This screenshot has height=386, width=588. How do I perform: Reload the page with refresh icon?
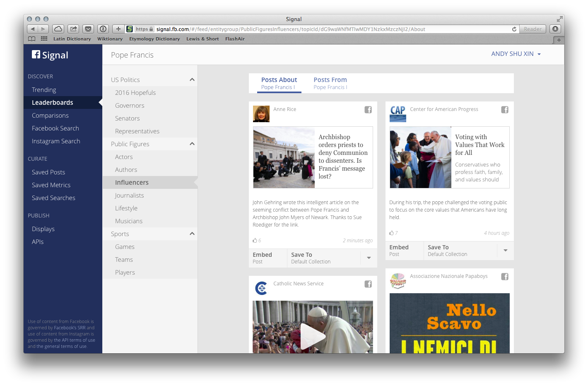[514, 29]
